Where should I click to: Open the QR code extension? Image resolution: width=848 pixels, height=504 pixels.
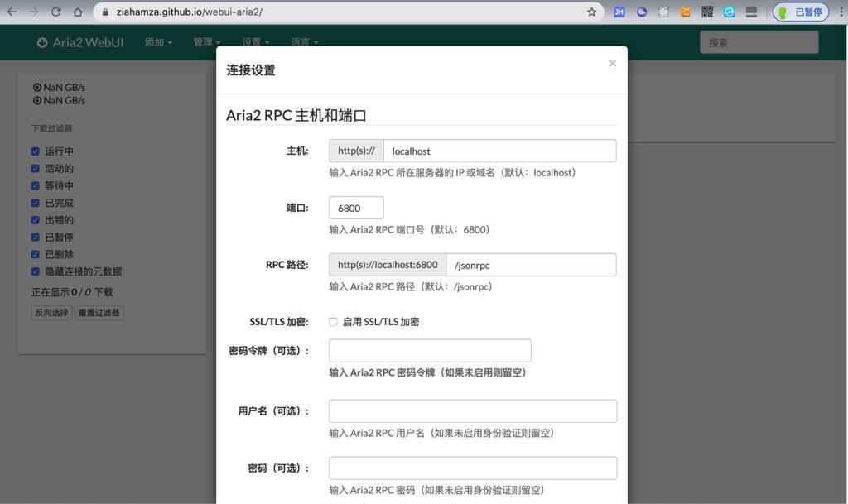click(707, 12)
